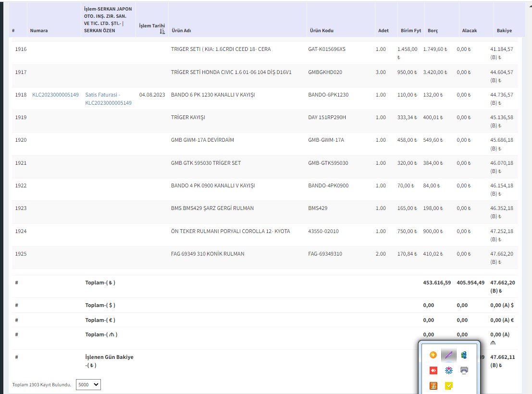Viewport: 532px width, 394px height.
Task: Click the blue snowflake tray icon
Action: click(448, 370)
